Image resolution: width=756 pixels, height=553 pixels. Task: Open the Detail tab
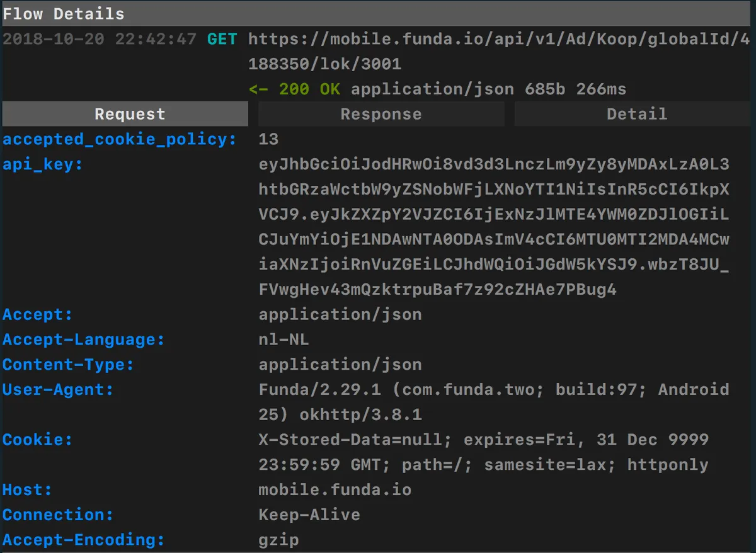click(x=637, y=113)
